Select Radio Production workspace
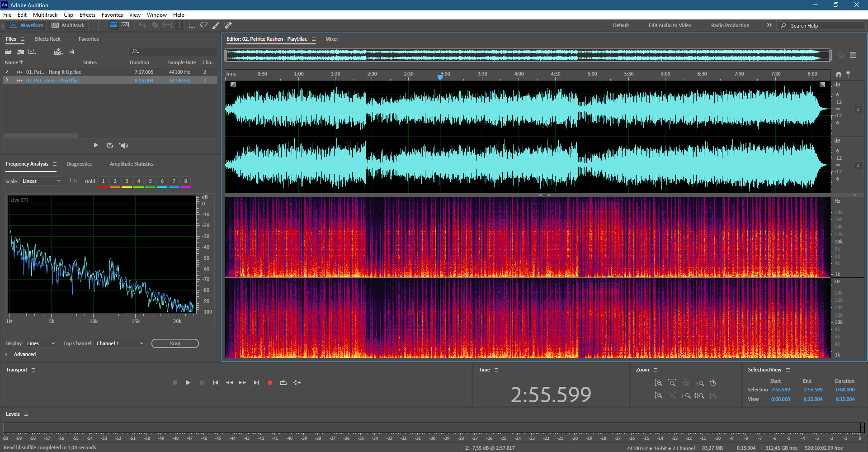This screenshot has height=452, width=868. pyautogui.click(x=730, y=25)
